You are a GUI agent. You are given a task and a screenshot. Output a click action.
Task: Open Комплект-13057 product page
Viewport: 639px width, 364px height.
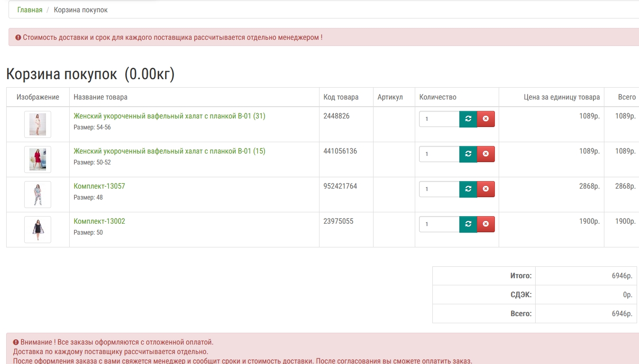click(x=99, y=186)
